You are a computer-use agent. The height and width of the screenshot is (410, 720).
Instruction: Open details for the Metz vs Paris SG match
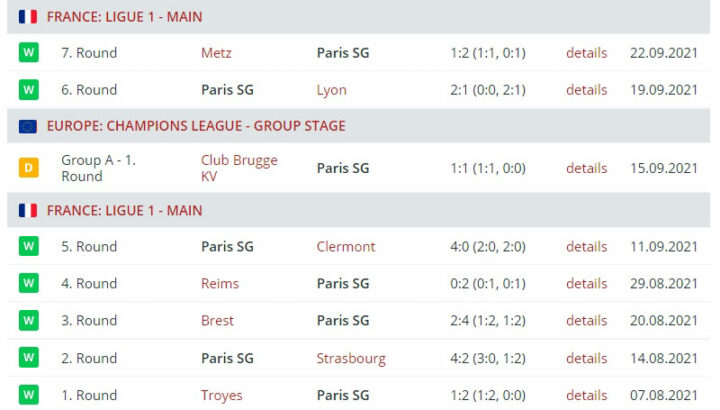pyautogui.click(x=586, y=52)
